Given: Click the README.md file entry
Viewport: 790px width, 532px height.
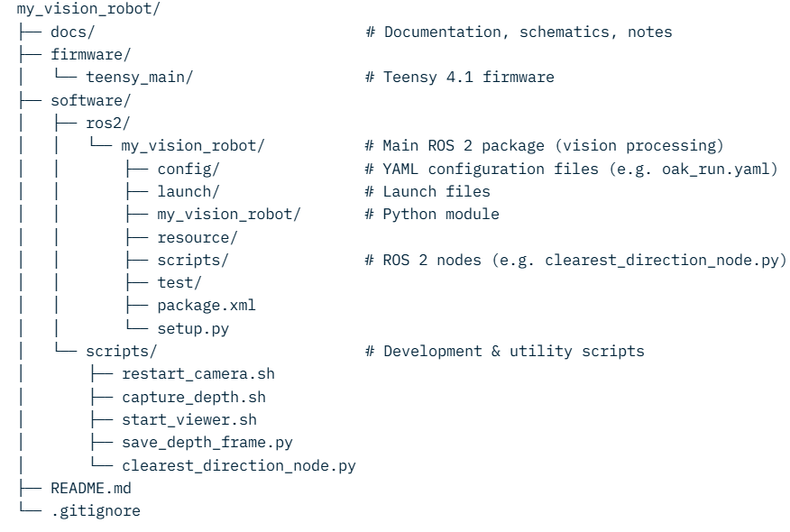Looking at the screenshot, I should point(91,488).
